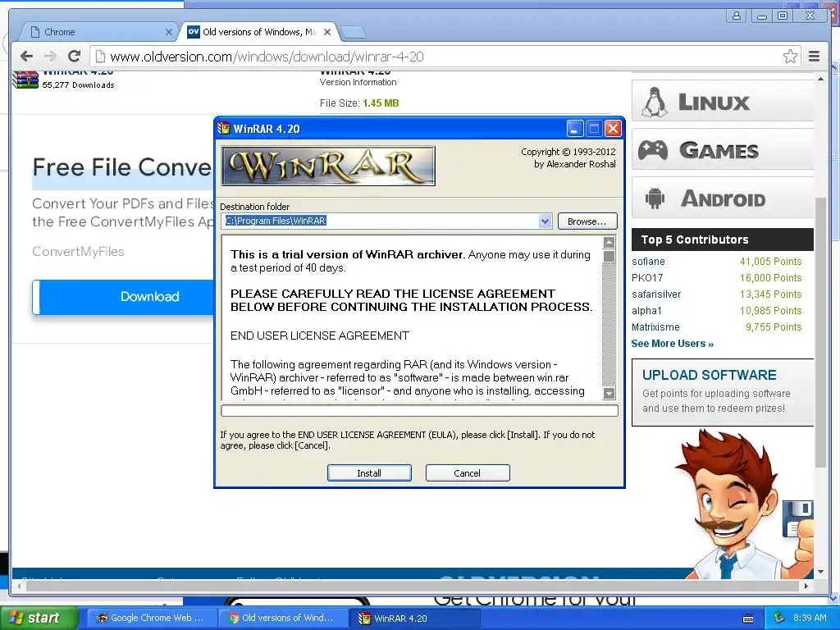Screen dimensions: 840x630
Task: Click the blue Download button in the ad
Action: [x=125, y=297]
